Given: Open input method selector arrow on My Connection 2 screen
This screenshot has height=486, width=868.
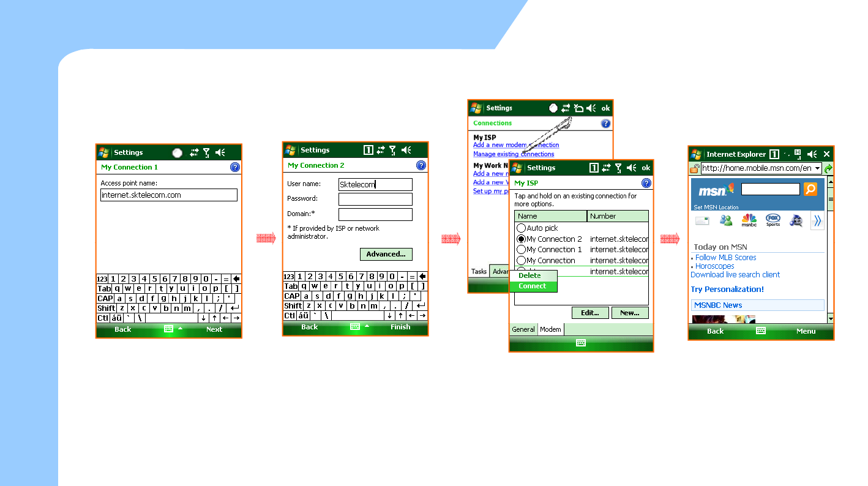Looking at the screenshot, I should click(x=367, y=326).
